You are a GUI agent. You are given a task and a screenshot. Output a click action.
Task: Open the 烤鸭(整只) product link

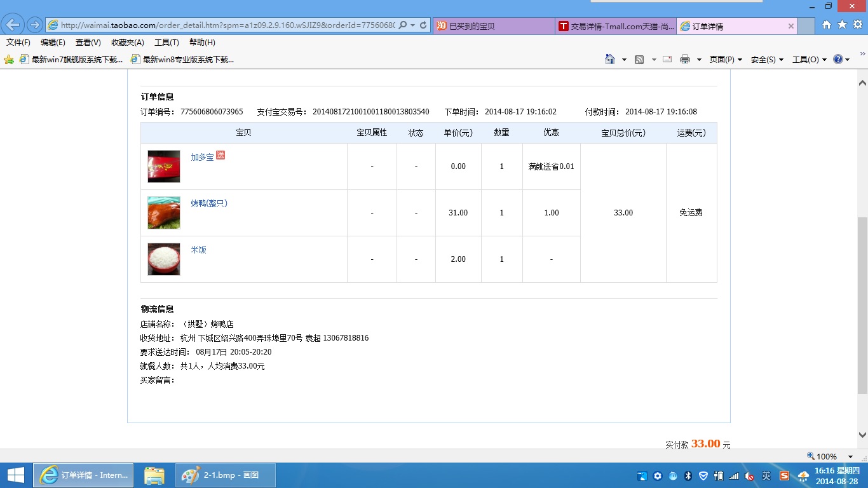point(209,203)
